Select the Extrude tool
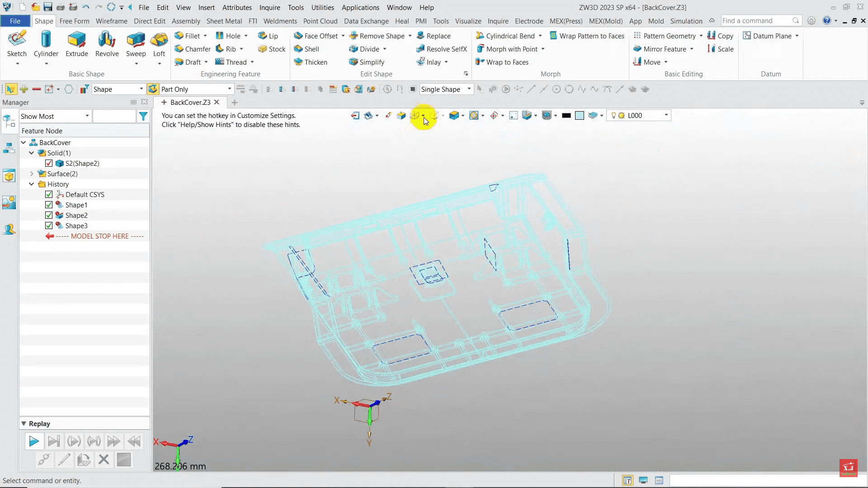 click(x=76, y=44)
